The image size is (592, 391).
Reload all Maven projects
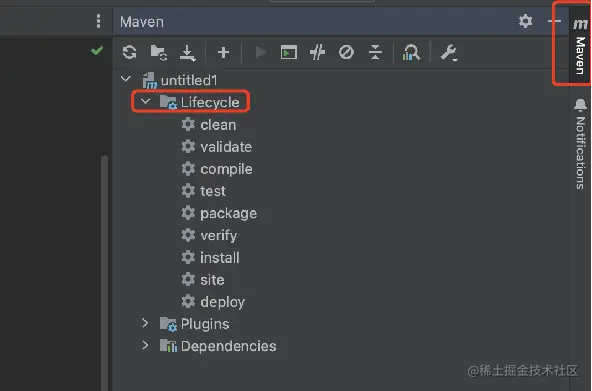coord(130,52)
